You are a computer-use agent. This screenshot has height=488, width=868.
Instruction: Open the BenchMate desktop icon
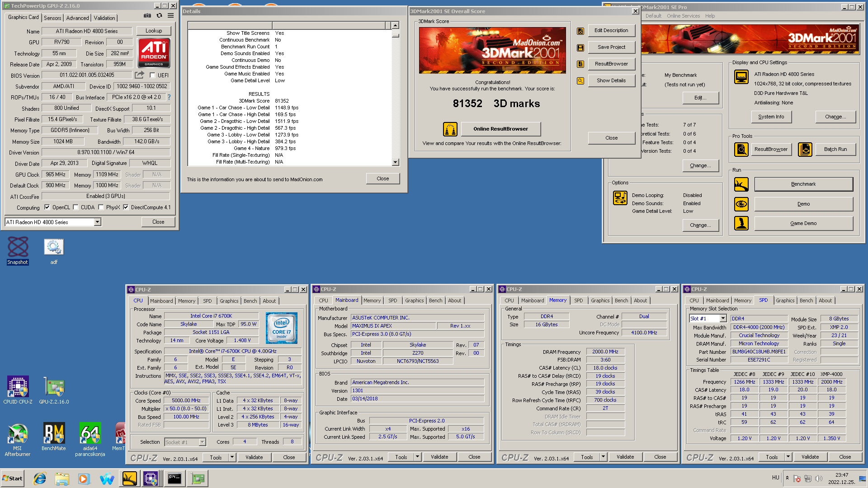click(54, 436)
